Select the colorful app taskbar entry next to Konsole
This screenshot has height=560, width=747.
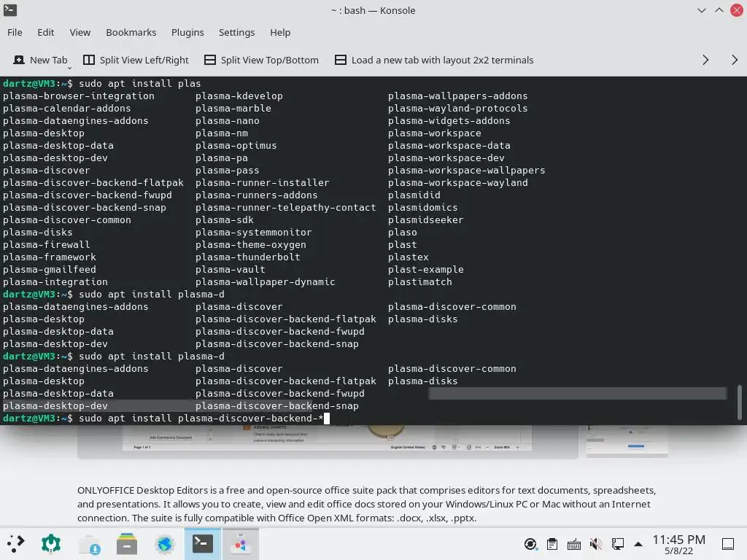point(241,544)
